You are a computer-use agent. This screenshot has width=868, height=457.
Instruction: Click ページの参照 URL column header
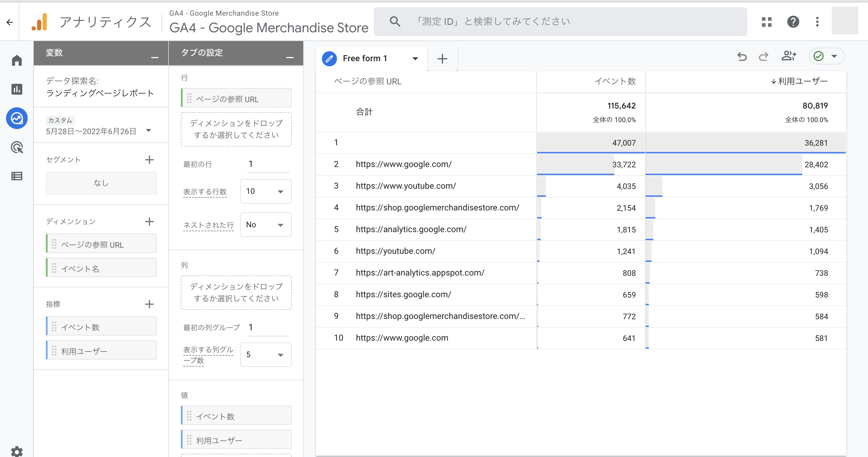tap(367, 81)
